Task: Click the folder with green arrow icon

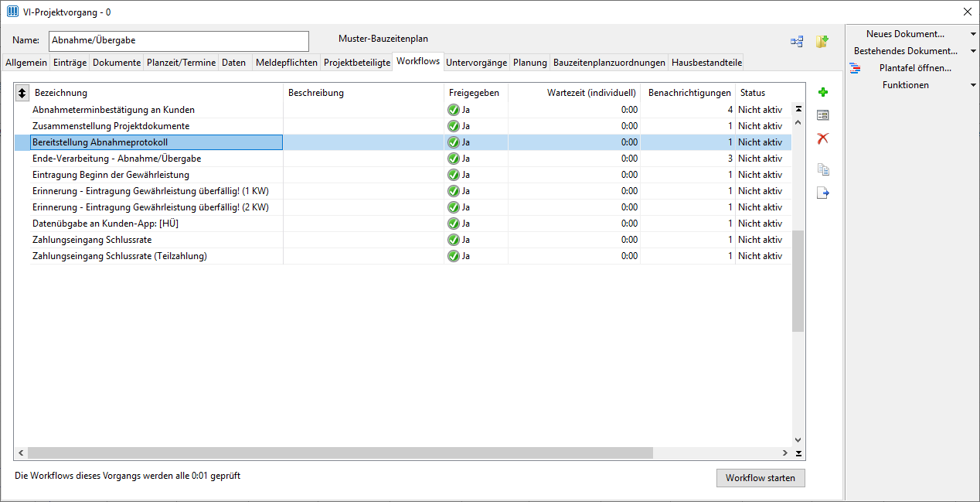Action: point(822,41)
